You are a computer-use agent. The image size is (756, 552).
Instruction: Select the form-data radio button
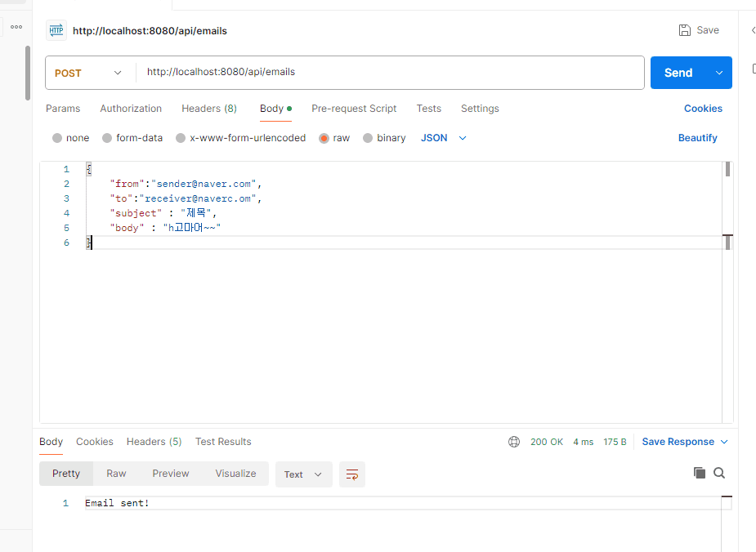click(x=107, y=138)
